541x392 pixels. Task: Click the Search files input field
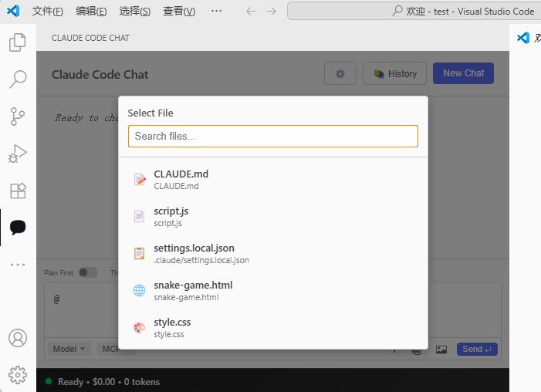[272, 137]
